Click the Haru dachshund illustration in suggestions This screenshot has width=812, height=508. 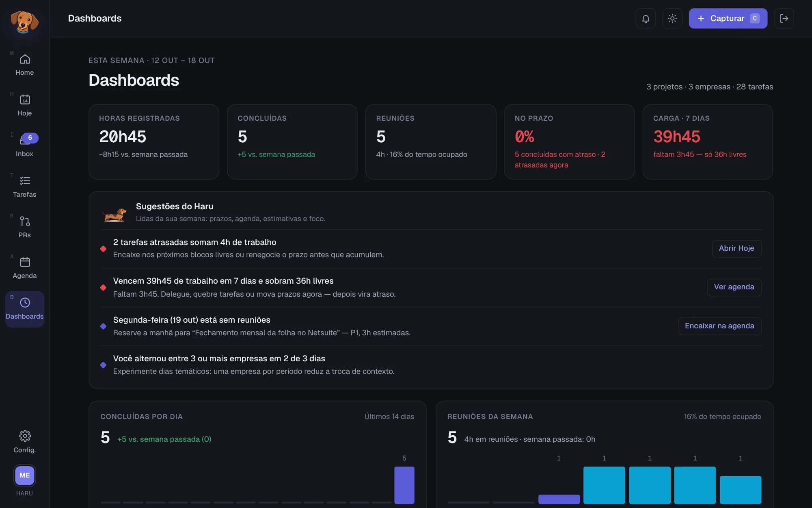pyautogui.click(x=114, y=215)
